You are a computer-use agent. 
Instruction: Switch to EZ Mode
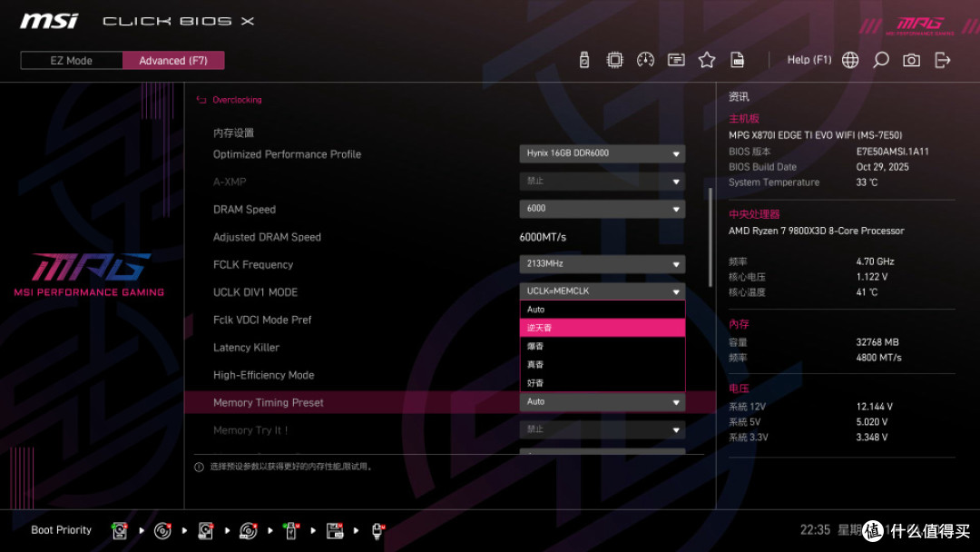click(x=72, y=61)
